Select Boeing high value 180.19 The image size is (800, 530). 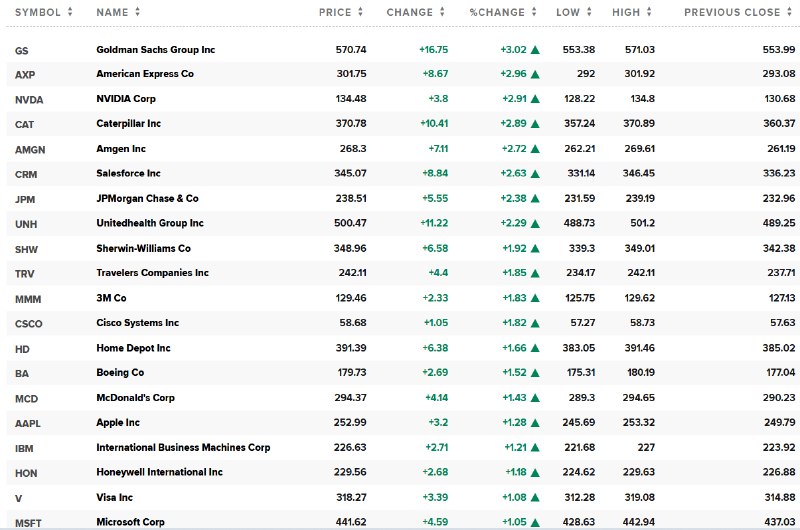[641, 372]
